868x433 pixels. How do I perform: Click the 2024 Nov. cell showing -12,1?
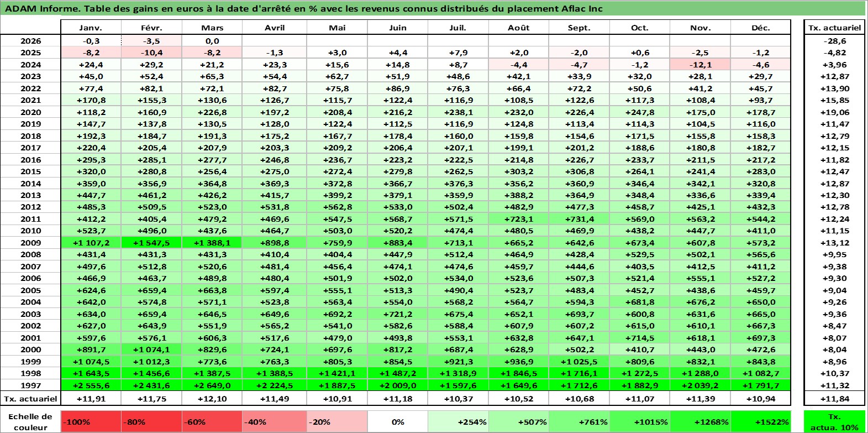[x=700, y=65]
